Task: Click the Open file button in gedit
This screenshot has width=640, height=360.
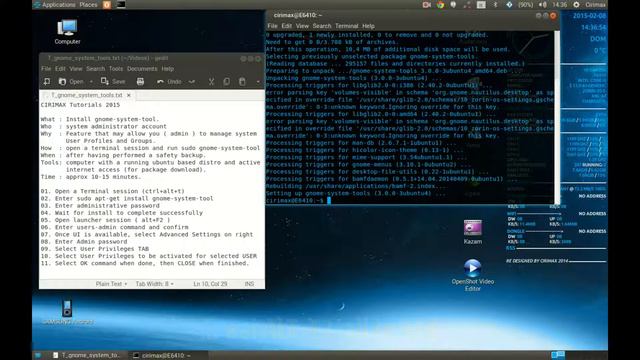Action: pos(71,82)
